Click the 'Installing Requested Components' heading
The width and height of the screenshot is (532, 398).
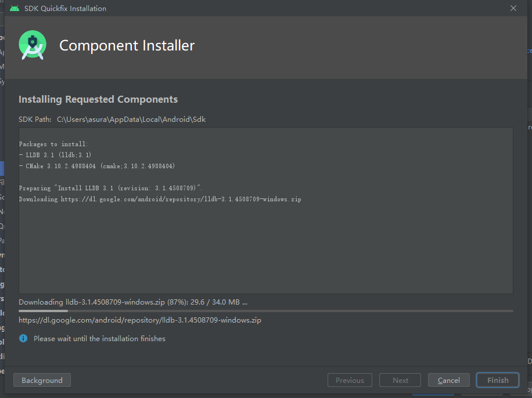pos(98,99)
